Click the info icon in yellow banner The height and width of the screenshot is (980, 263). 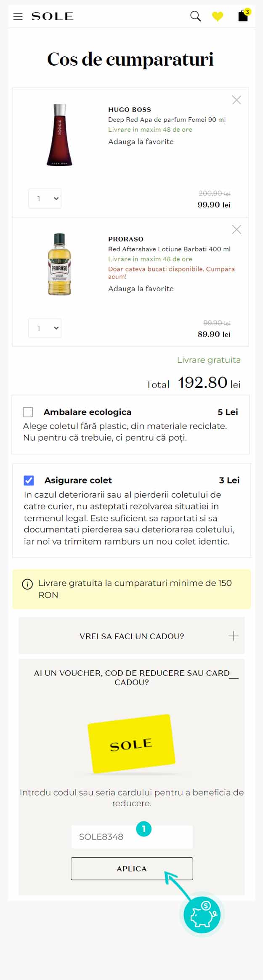pos(27,584)
